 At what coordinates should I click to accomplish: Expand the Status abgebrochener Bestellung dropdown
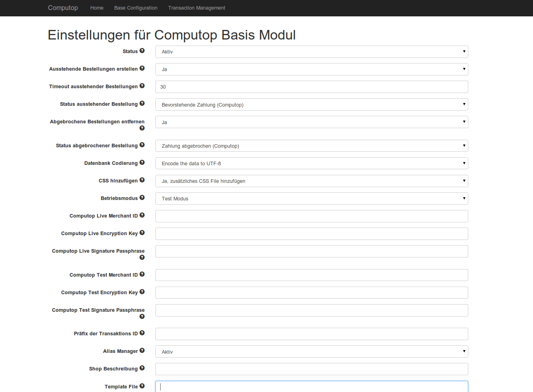311,146
